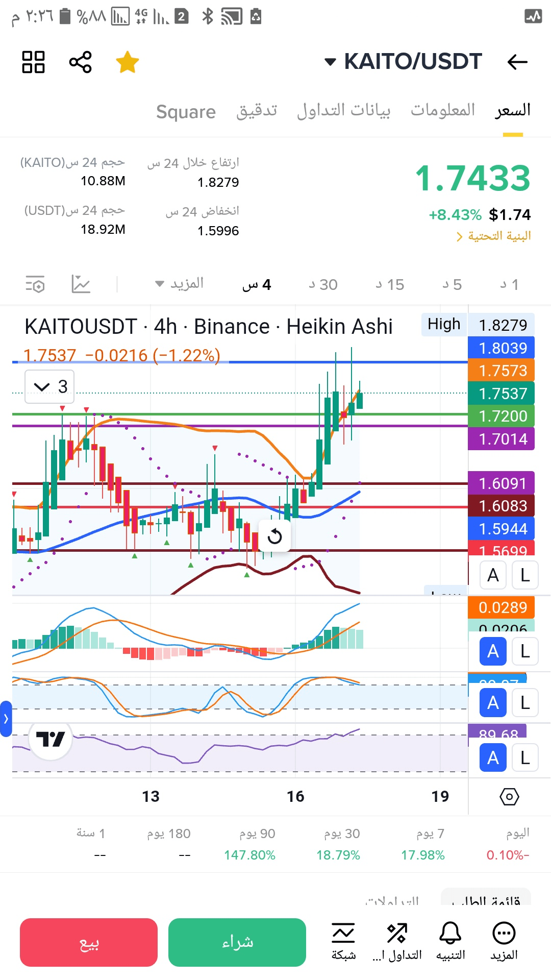Tap the KAITOUSDT 4h Heikin Ashi chart title
The height and width of the screenshot is (980, 551).
[209, 327]
